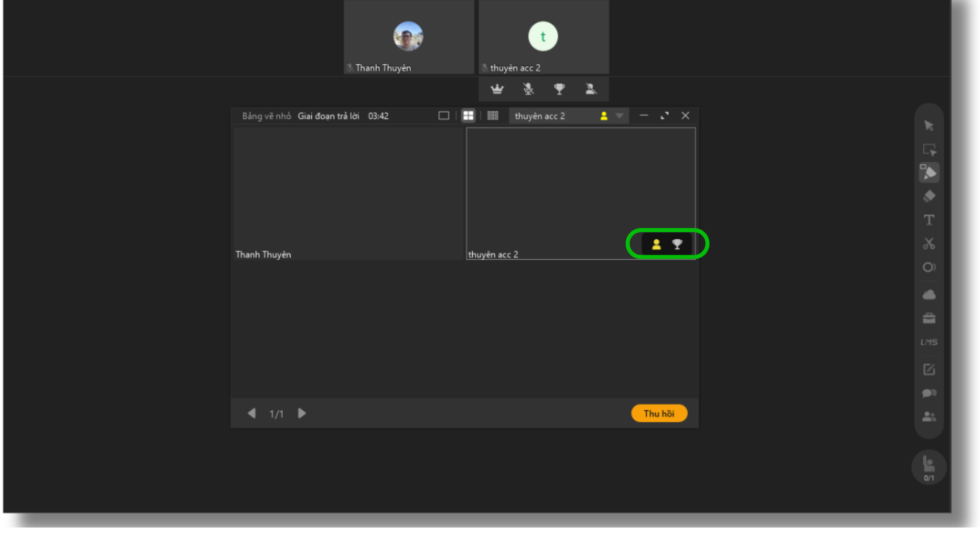Go to next small whiteboard page

pyautogui.click(x=302, y=413)
